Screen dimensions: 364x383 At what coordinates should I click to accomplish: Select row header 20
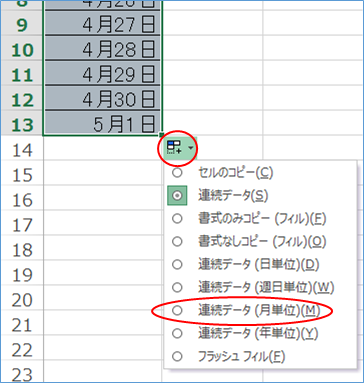[x=22, y=300]
